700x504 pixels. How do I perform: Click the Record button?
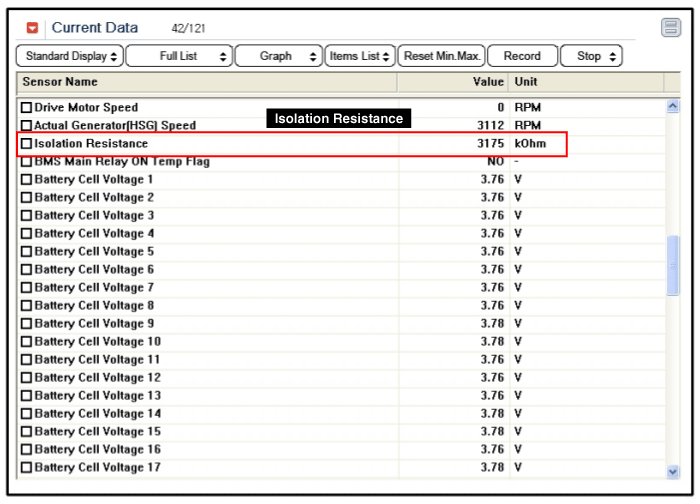522,56
